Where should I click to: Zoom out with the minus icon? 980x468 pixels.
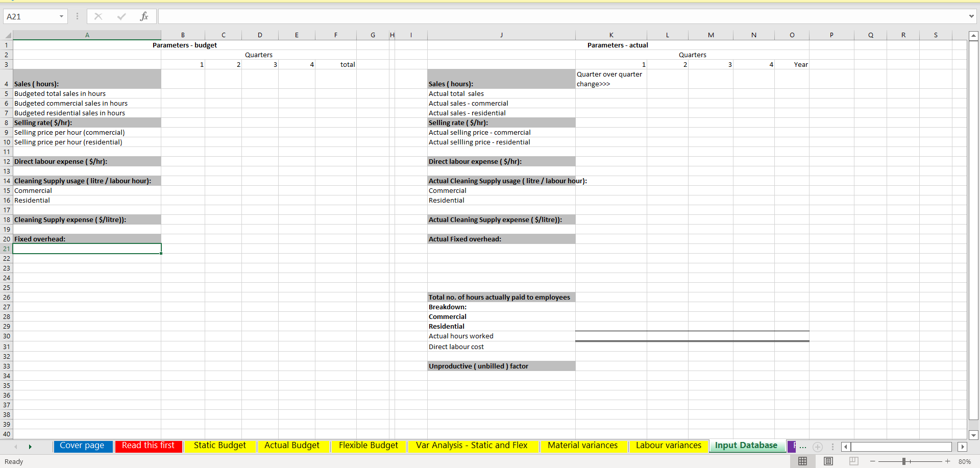[x=873, y=461]
